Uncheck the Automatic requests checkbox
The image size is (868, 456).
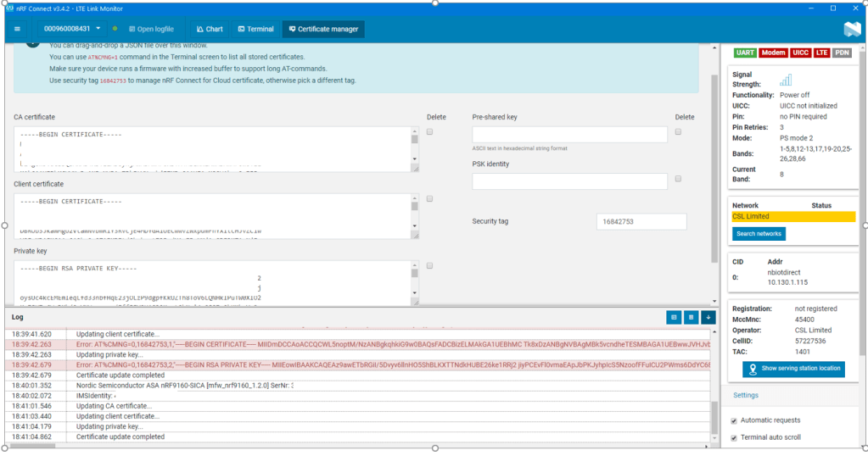tap(734, 420)
